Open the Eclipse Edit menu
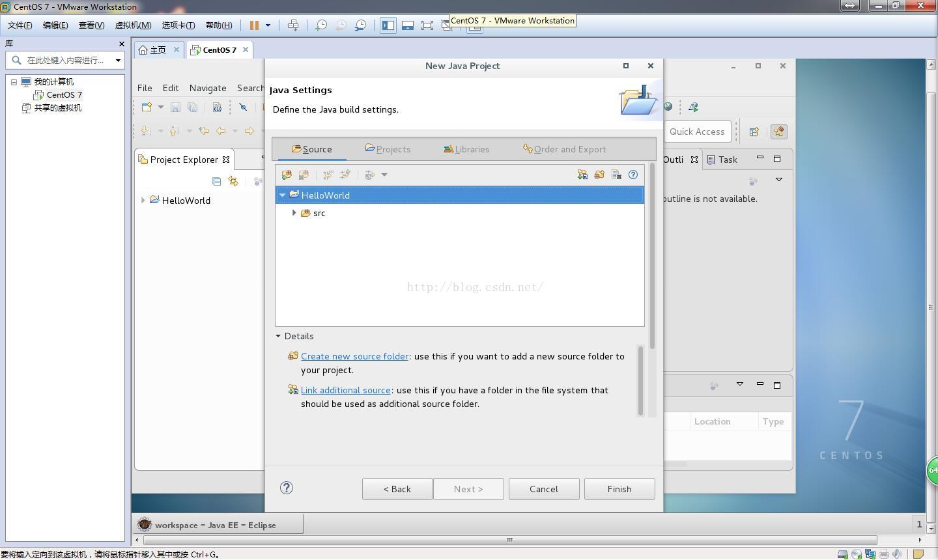This screenshot has height=560, width=938. (171, 88)
